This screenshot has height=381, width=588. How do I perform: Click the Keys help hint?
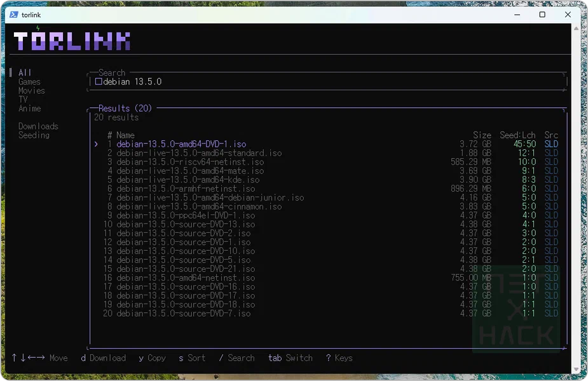click(x=339, y=358)
